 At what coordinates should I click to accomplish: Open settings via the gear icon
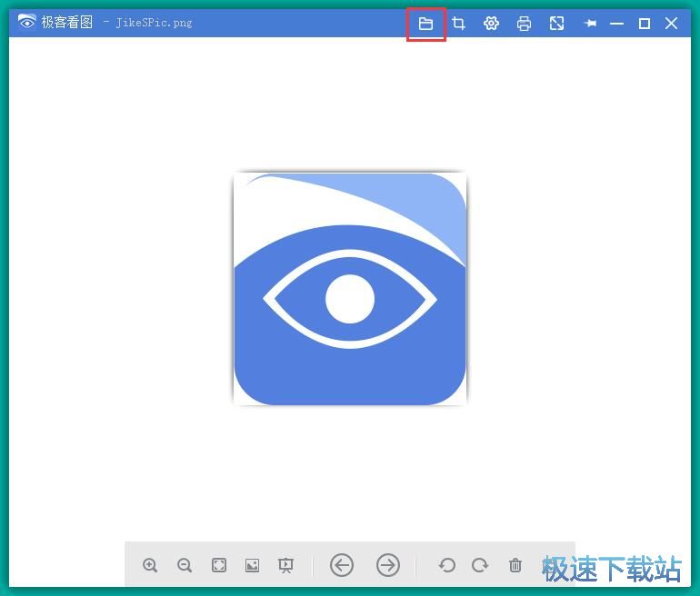click(491, 24)
